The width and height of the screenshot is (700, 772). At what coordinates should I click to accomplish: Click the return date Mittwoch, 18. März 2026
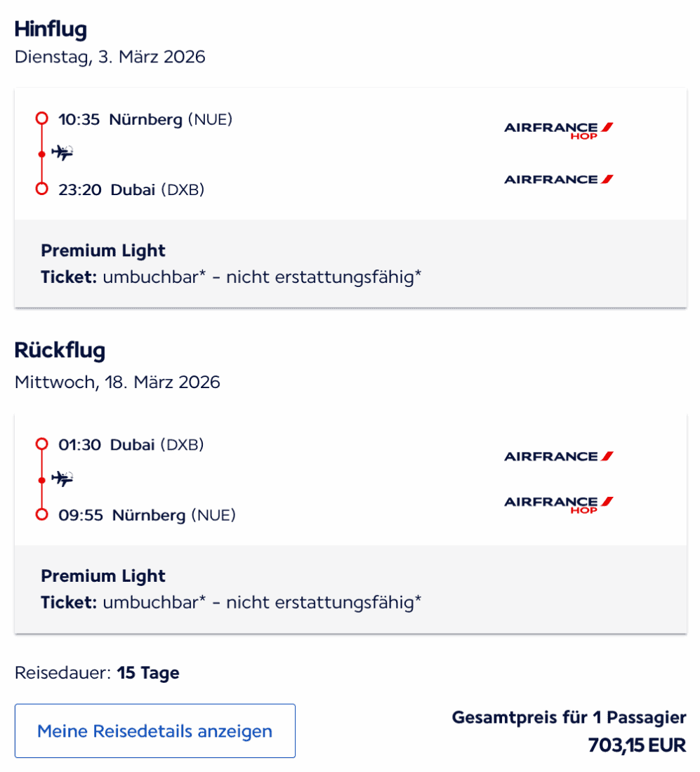tap(117, 382)
